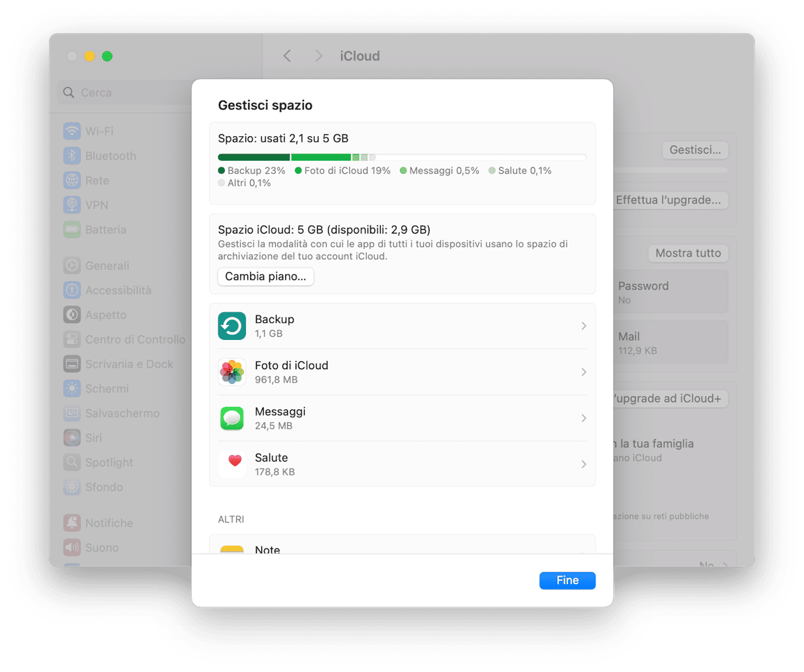Viewport: 804px width, 672px height.
Task: Click the ALTRI section header
Action: 231,519
